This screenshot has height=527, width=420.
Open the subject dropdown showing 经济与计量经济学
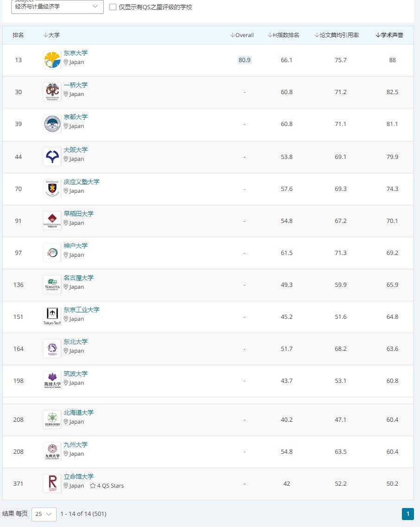[57, 7]
